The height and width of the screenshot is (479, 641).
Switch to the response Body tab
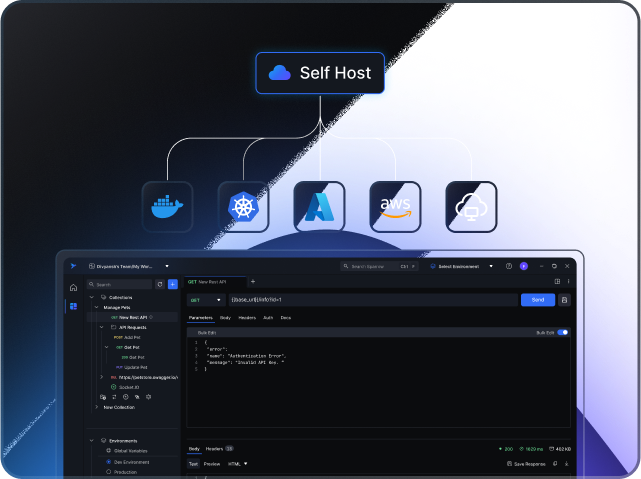tap(194, 449)
